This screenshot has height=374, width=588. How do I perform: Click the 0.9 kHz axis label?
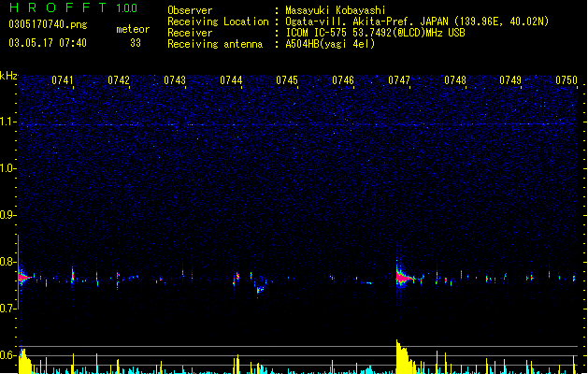point(8,215)
